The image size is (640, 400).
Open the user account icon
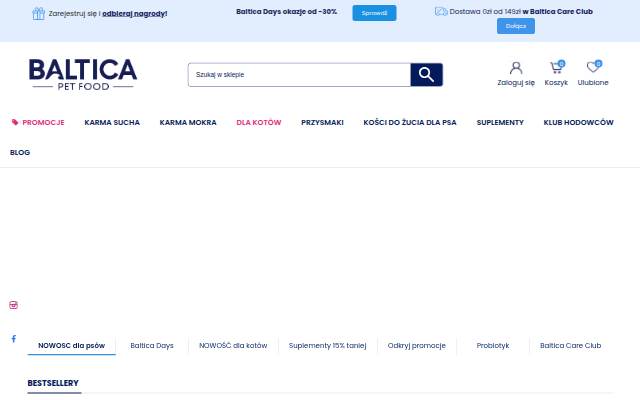tap(516, 68)
